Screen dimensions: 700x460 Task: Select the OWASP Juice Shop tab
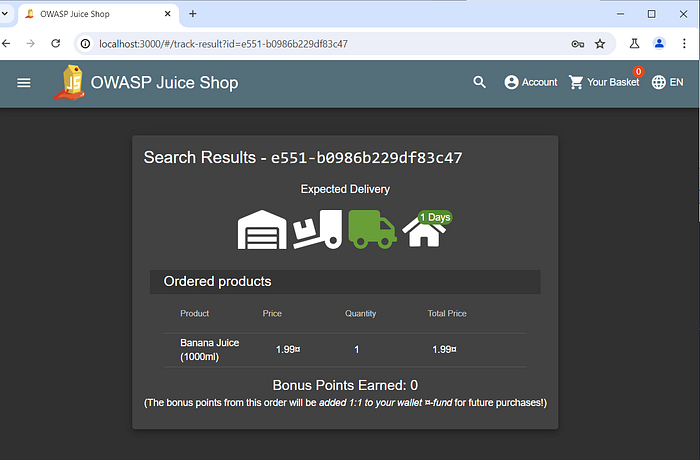(x=98, y=14)
